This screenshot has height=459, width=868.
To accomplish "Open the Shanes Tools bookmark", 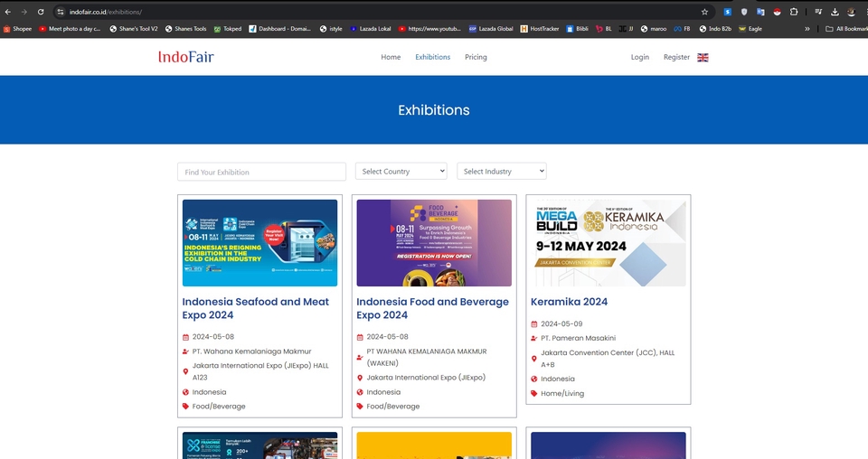I will coord(185,29).
